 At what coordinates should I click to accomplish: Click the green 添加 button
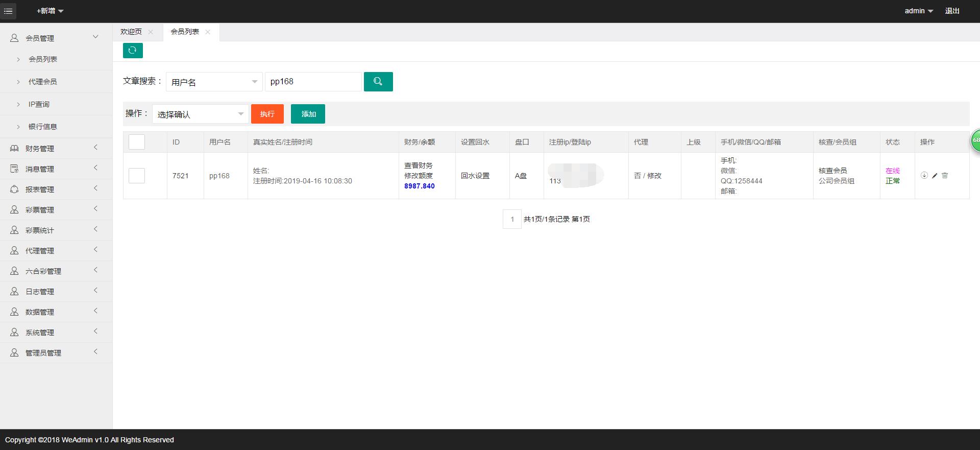pyautogui.click(x=308, y=114)
